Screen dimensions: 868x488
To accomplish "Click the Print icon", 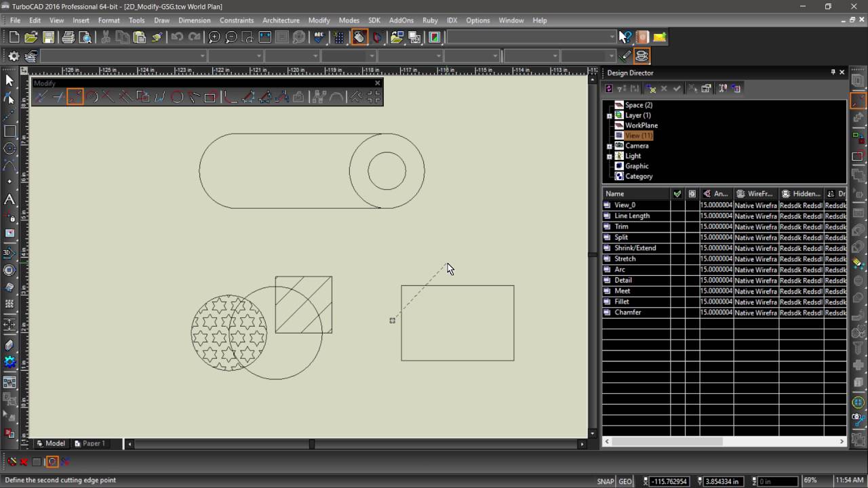I will coord(68,37).
